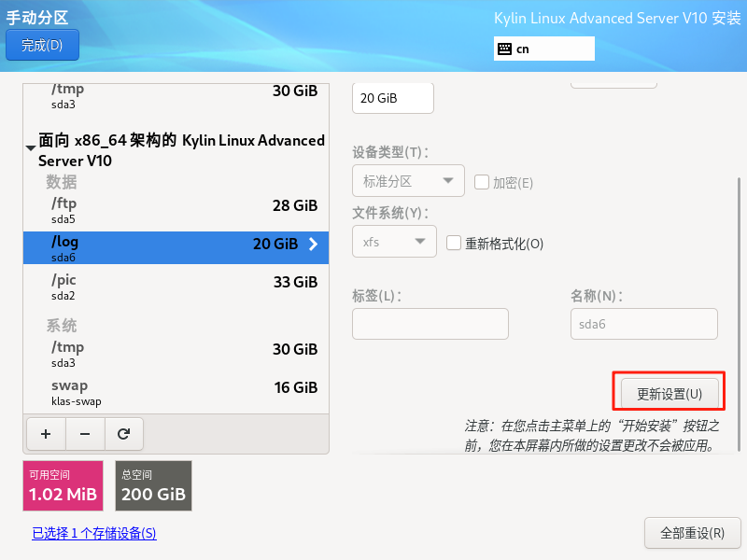Open the xfs file system dropdown

(394, 242)
